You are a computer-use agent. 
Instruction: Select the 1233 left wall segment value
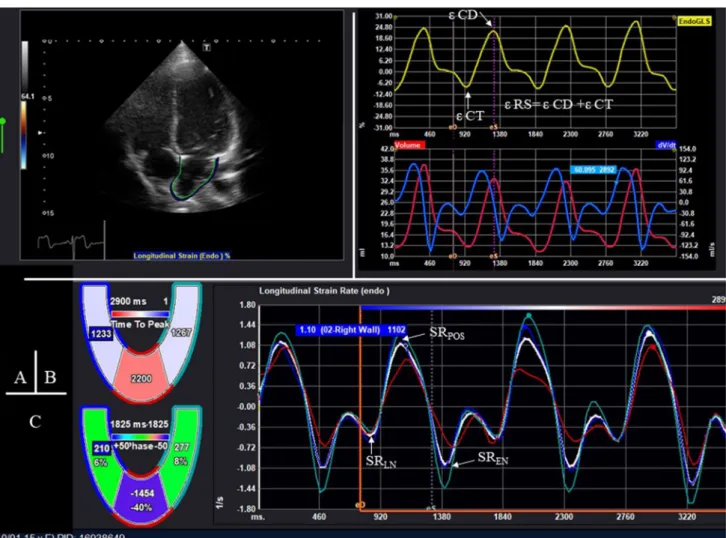click(x=101, y=334)
